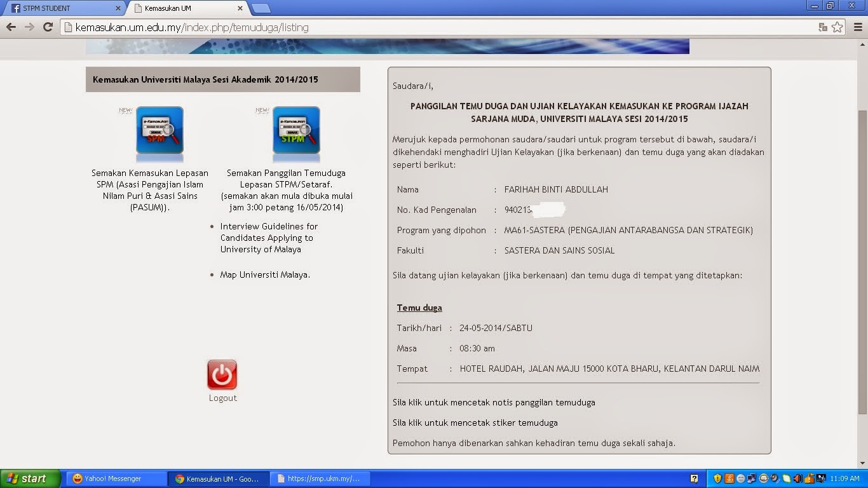868x488 pixels.
Task: Click Logout text link
Action: (x=222, y=398)
